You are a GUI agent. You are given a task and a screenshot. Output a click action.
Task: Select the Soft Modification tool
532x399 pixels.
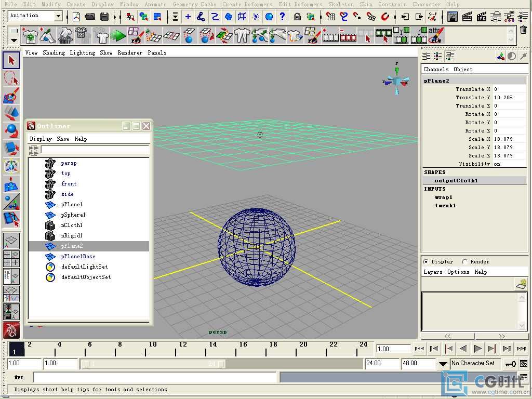(11, 183)
